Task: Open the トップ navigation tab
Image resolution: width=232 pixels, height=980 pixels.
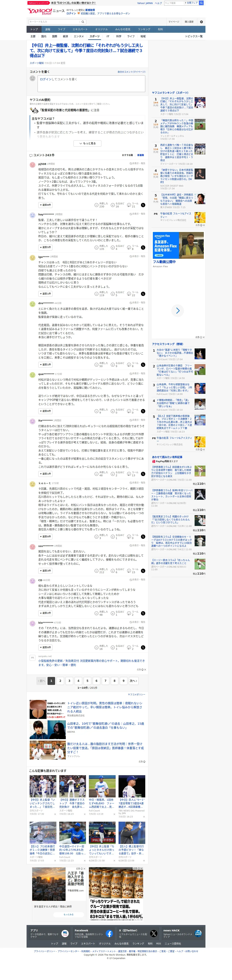Action: click(34, 29)
